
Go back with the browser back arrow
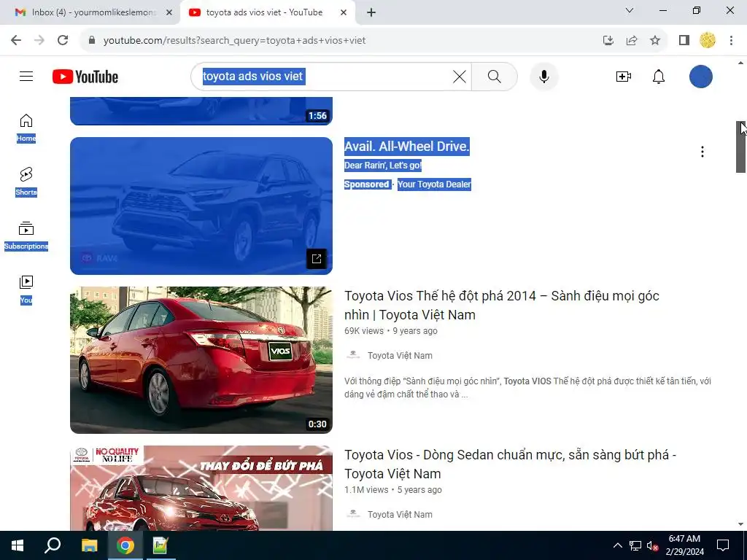coord(16,41)
